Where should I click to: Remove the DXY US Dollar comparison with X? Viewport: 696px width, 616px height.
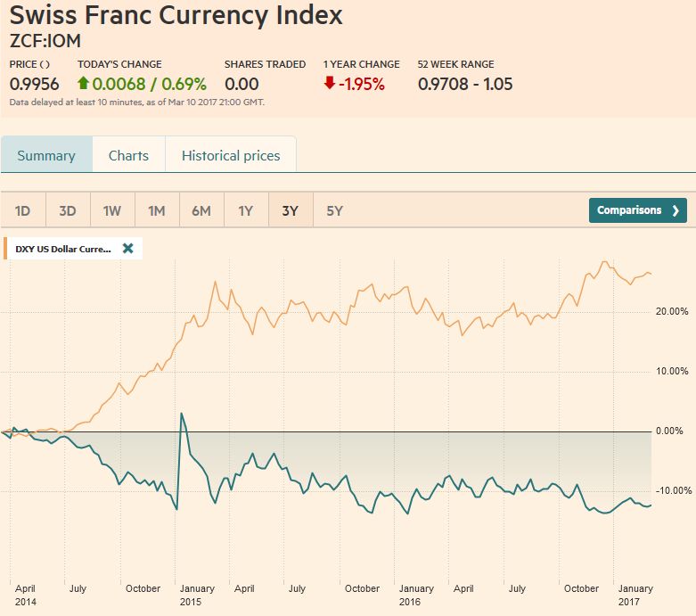127,249
